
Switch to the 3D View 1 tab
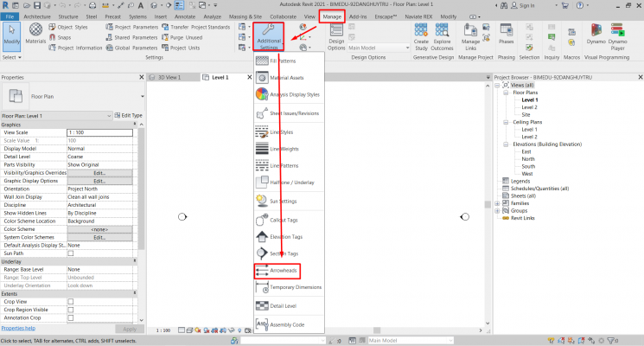tap(169, 77)
